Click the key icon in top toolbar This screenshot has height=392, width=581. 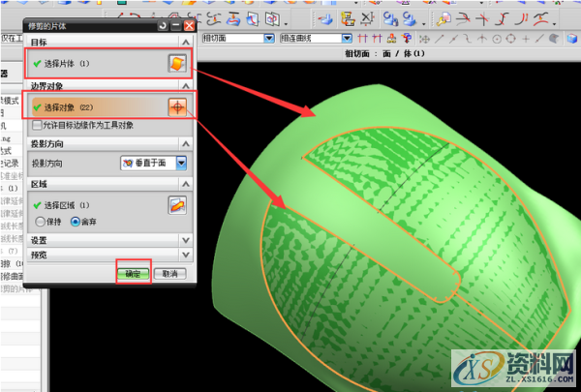pyautogui.click(x=442, y=18)
